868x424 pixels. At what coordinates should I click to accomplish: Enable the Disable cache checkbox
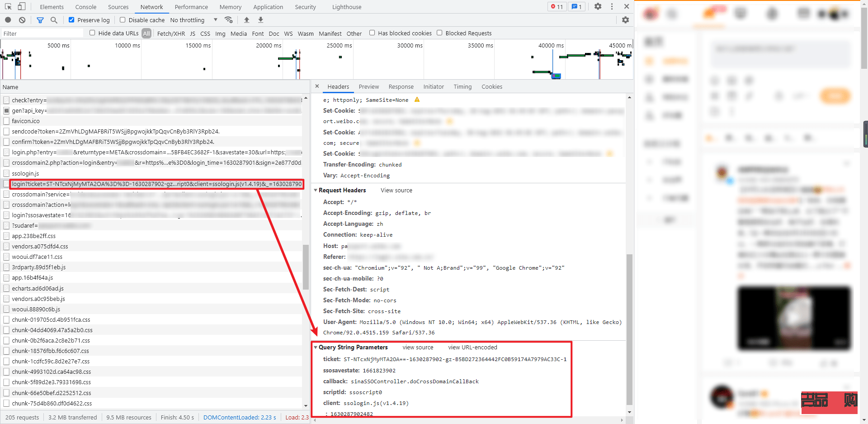click(x=123, y=20)
